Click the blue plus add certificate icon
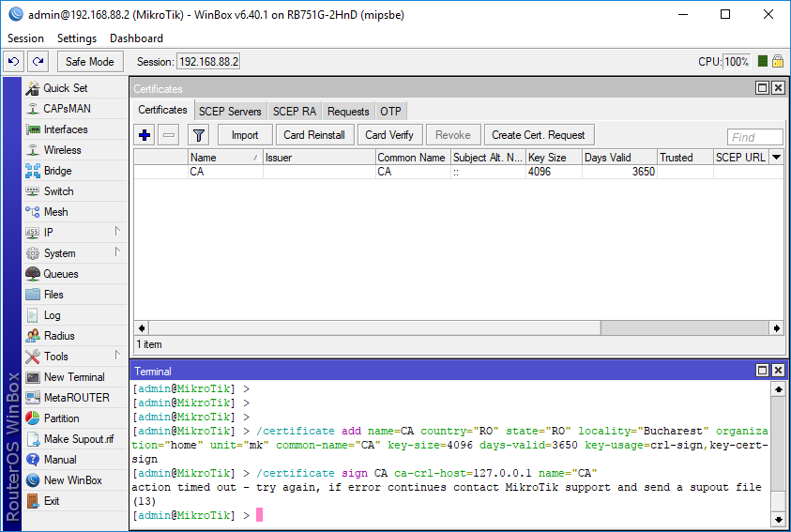 pos(145,135)
